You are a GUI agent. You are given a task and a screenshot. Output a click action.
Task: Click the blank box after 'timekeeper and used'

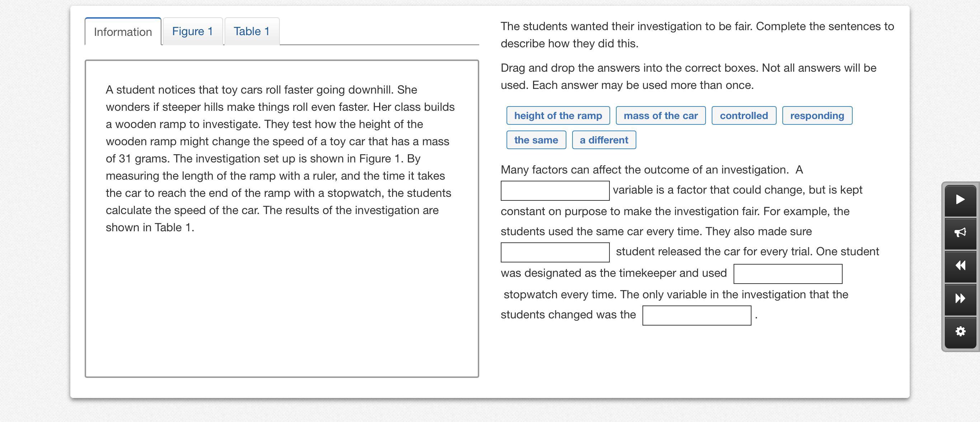787,274
